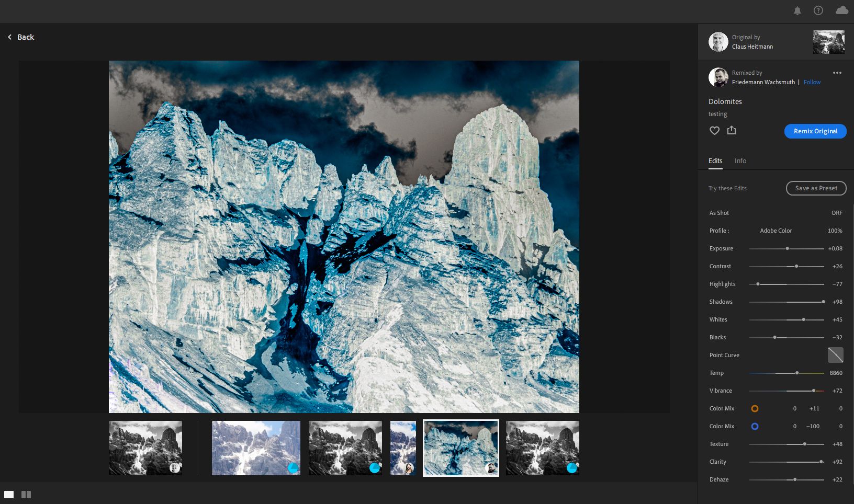Open help via the question mark icon
The height and width of the screenshot is (504, 854).
818,10
